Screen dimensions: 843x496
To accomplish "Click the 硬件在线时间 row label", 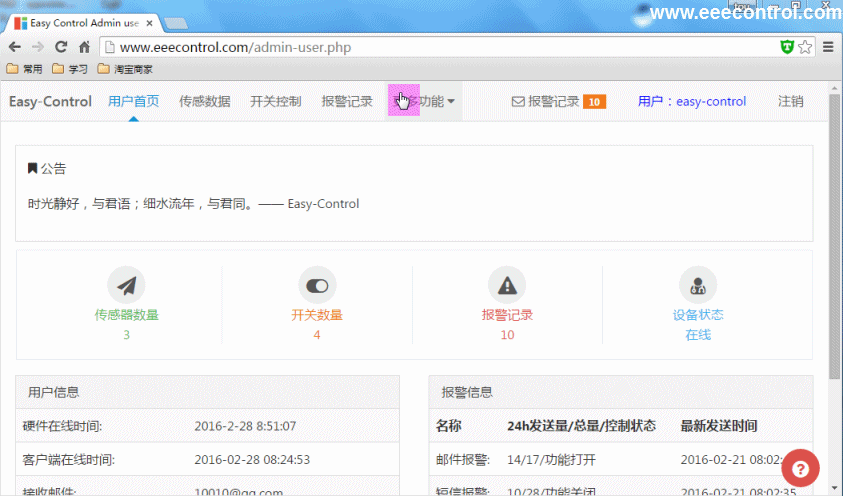I will (62, 426).
